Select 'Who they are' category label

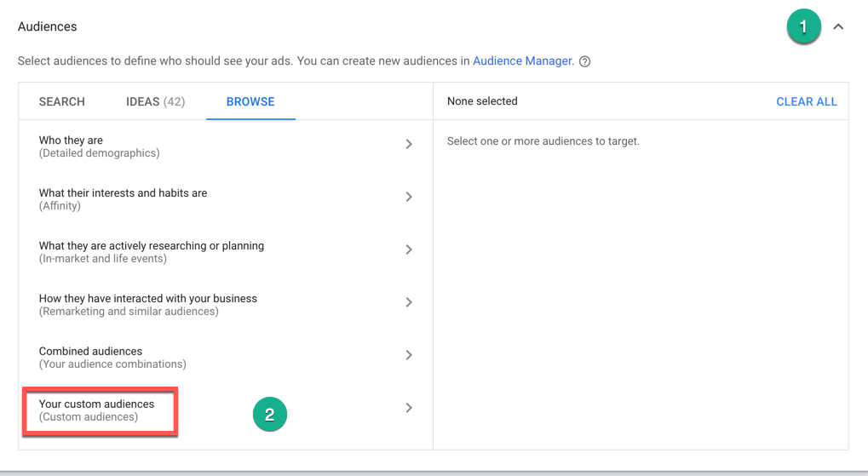pos(71,141)
